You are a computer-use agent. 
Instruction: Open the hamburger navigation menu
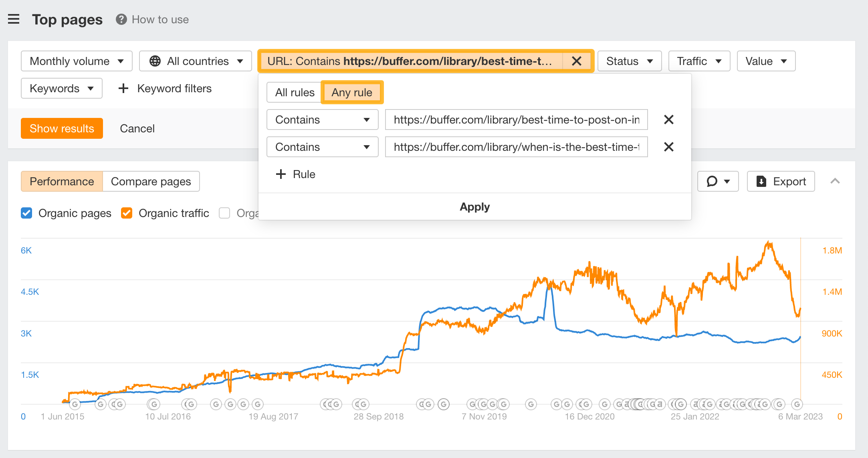click(14, 19)
